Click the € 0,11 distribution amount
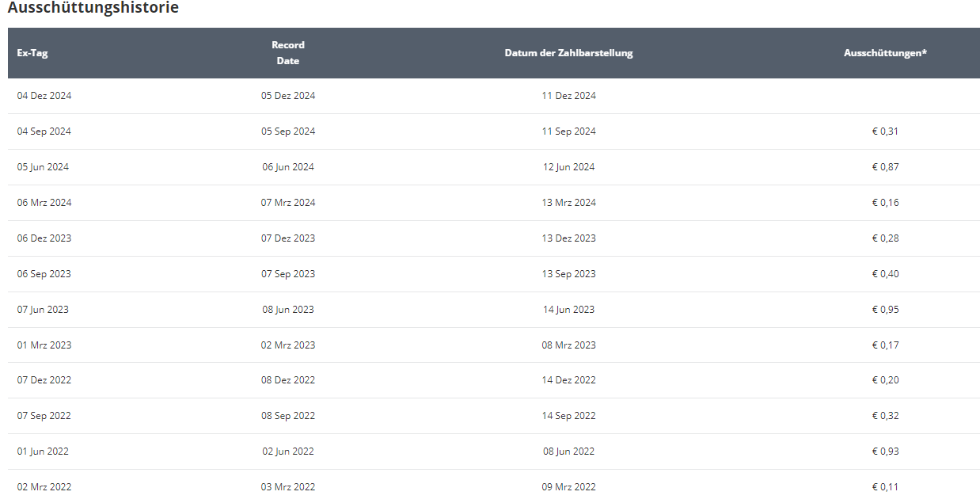The image size is (980, 503). pyautogui.click(x=885, y=487)
